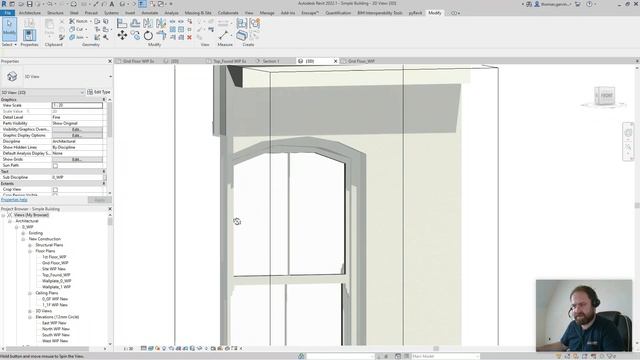640x360 pixels.
Task: Click the Project Browser horizontal scrollbar
Action: click(x=47, y=349)
